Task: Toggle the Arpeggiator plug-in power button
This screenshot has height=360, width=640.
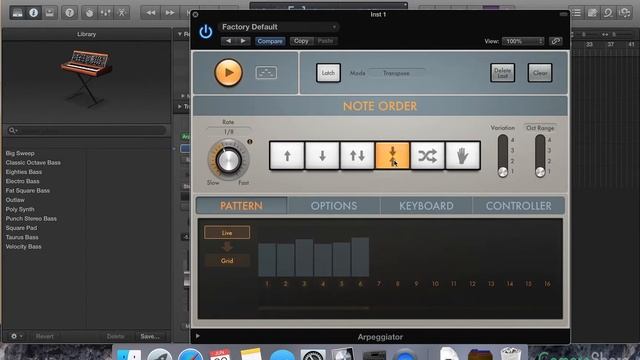Action: tap(206, 31)
